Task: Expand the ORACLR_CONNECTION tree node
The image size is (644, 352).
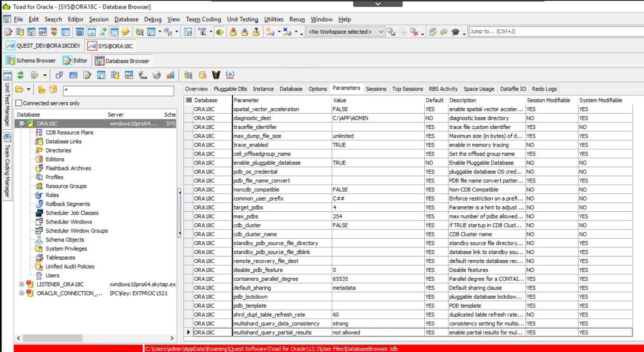Action: (x=22, y=293)
